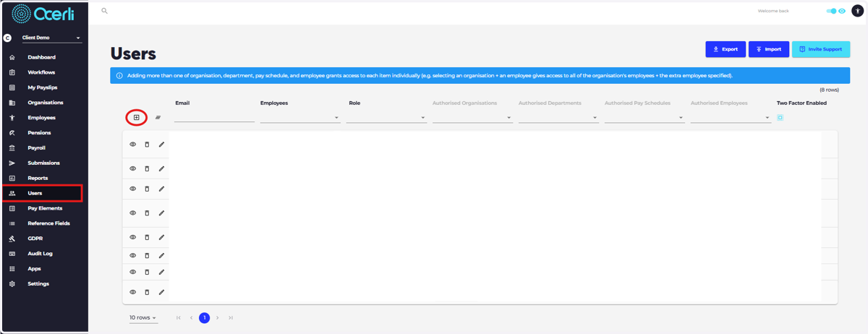Expand the Employees filter dropdown
Screen dimensions: 868x334
point(300,117)
